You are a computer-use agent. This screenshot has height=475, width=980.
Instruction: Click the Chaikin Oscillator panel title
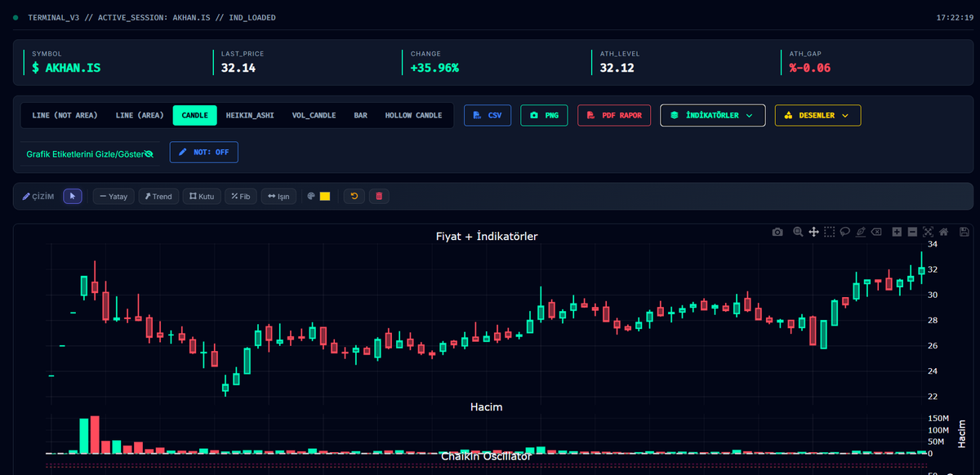(487, 456)
